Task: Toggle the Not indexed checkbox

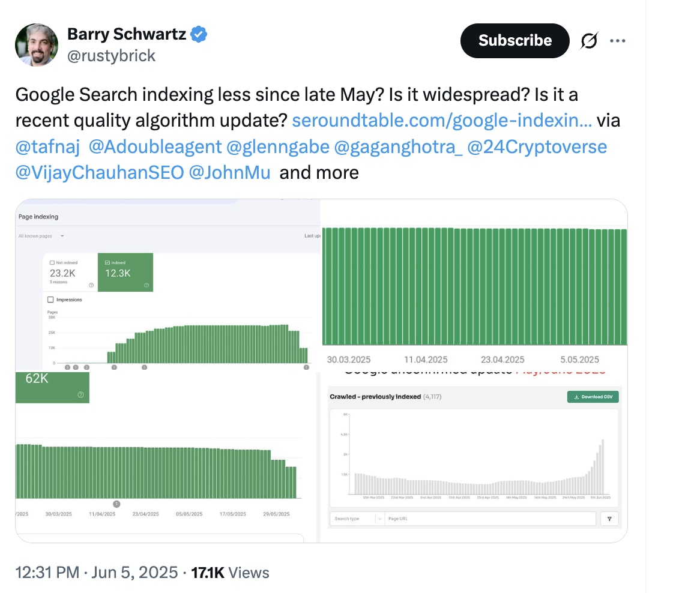Action: [52, 263]
